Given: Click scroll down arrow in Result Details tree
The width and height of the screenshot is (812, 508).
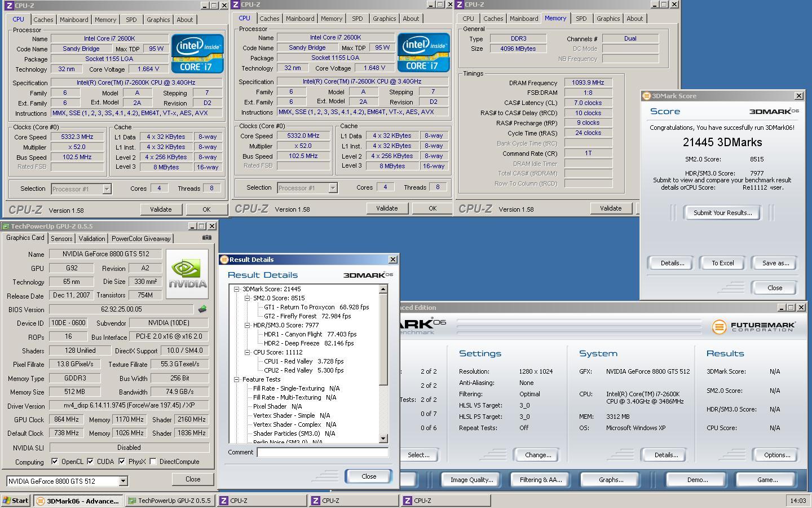Looking at the screenshot, I should (383, 439).
